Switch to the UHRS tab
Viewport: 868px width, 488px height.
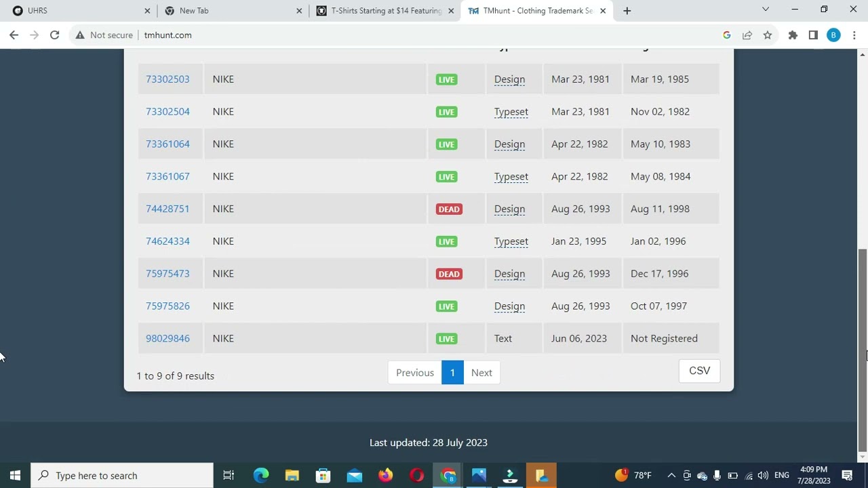click(x=80, y=11)
